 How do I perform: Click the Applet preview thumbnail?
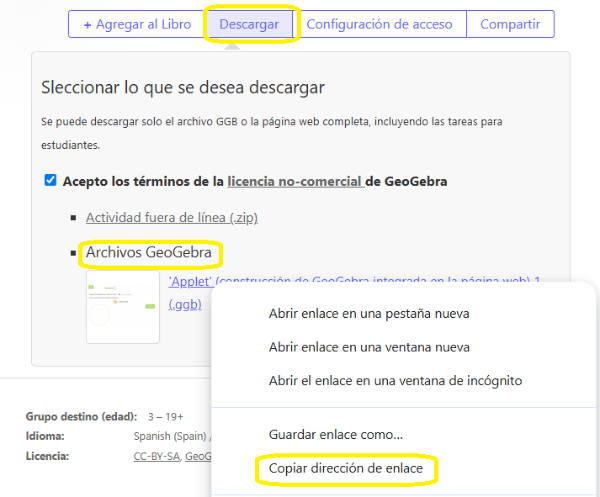[123, 307]
